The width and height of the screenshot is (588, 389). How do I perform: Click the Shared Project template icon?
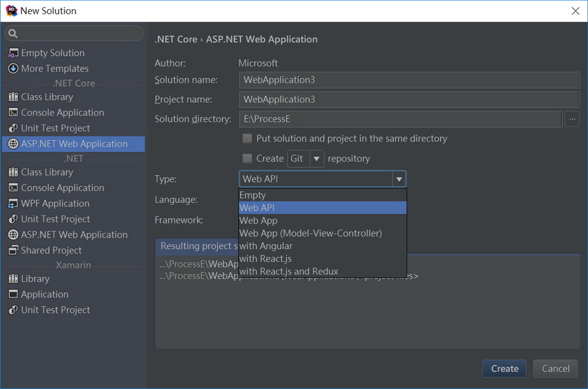pyautogui.click(x=13, y=250)
